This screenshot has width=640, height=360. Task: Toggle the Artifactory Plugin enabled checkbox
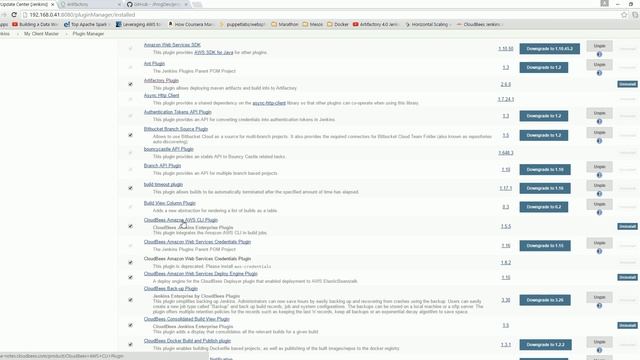pyautogui.click(x=131, y=84)
